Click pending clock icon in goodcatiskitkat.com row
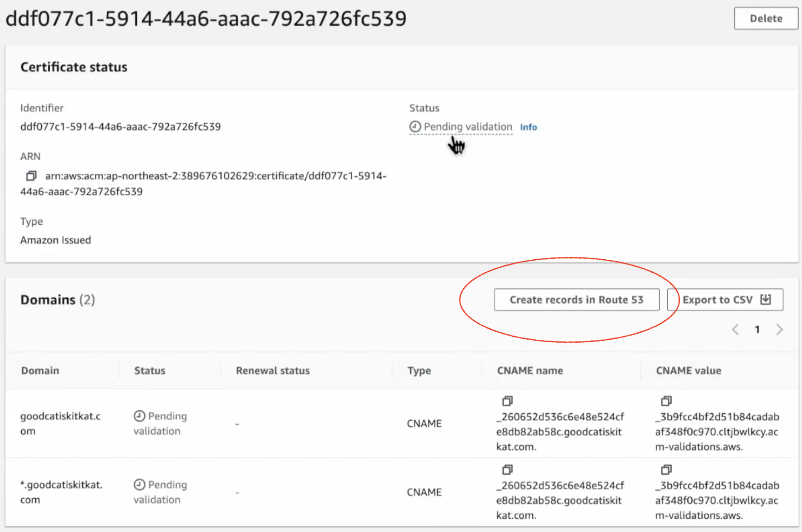 coord(139,416)
